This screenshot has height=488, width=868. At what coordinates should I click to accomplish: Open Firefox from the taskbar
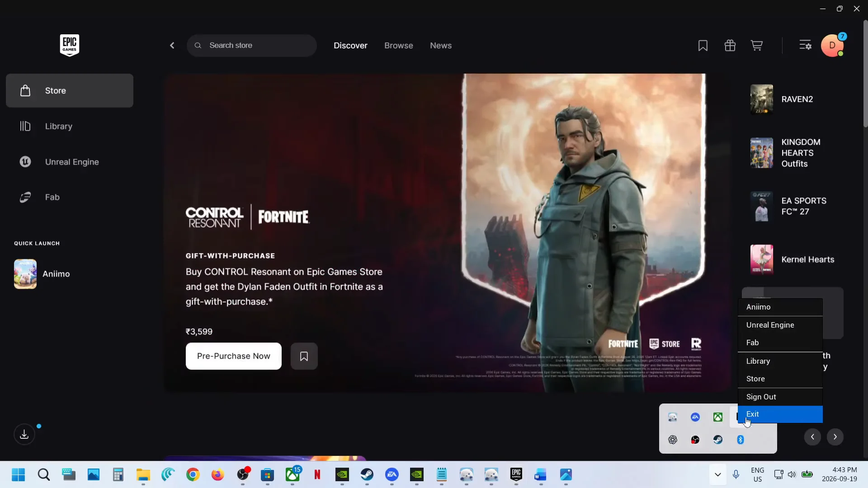tap(218, 474)
